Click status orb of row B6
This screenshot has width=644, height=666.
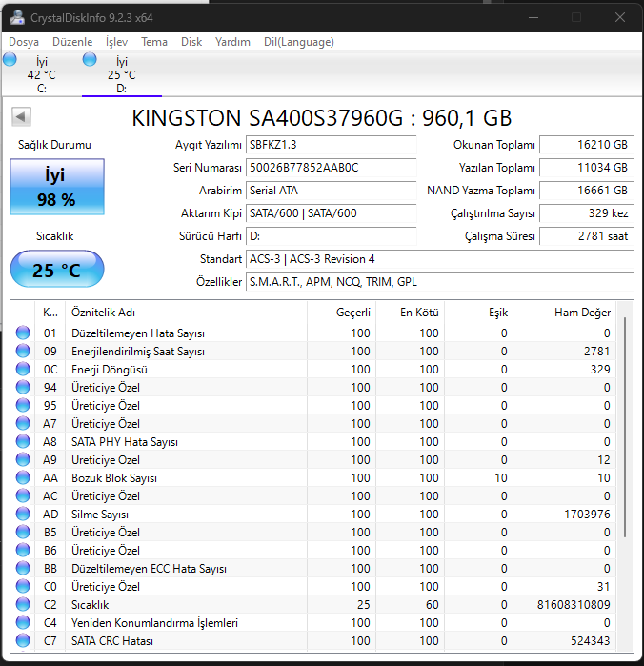[x=23, y=551]
